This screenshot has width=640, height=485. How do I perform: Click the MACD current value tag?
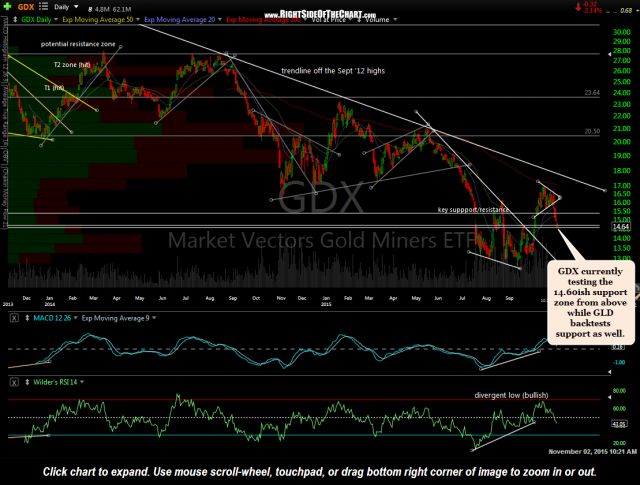tap(618, 347)
